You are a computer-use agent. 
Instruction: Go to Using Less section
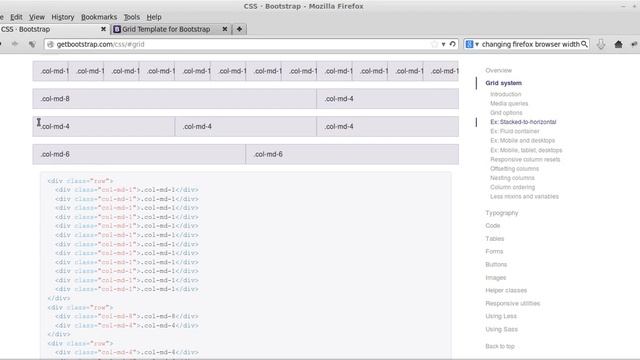[x=501, y=316]
